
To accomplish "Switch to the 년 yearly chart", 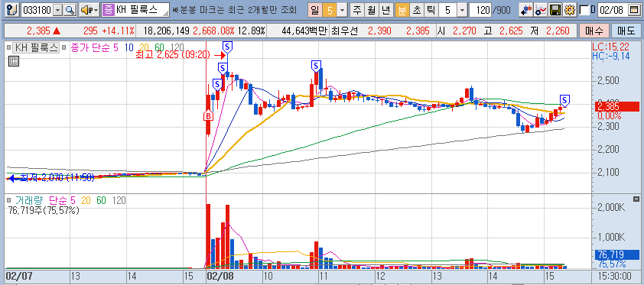I will [385, 10].
